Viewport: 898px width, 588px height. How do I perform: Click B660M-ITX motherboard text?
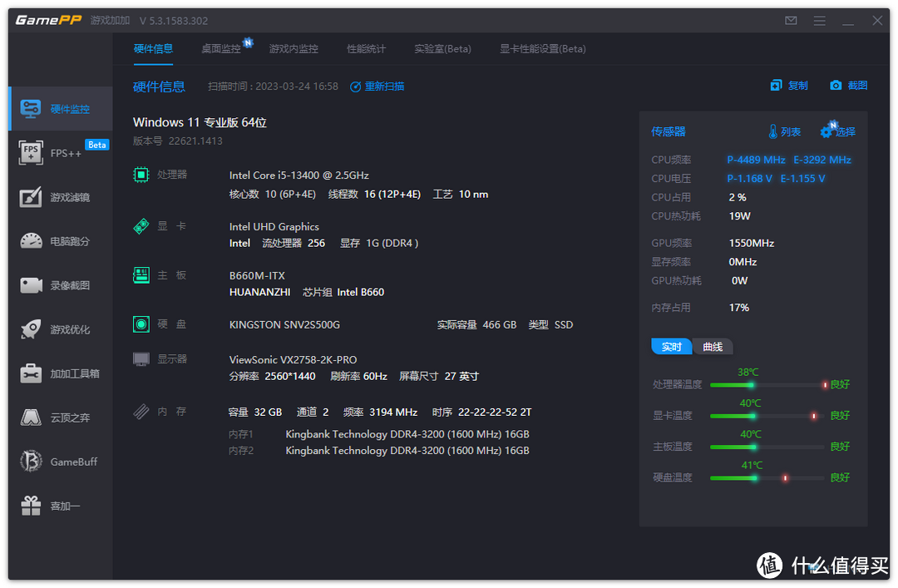[x=257, y=275]
